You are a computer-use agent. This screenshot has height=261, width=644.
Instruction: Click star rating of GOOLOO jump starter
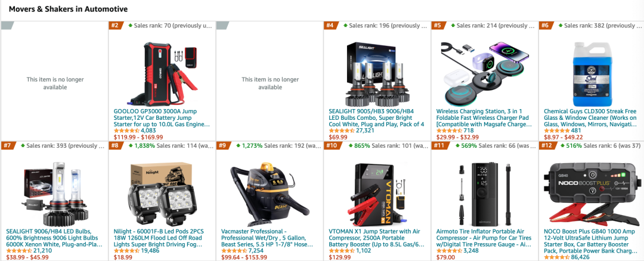(x=126, y=130)
